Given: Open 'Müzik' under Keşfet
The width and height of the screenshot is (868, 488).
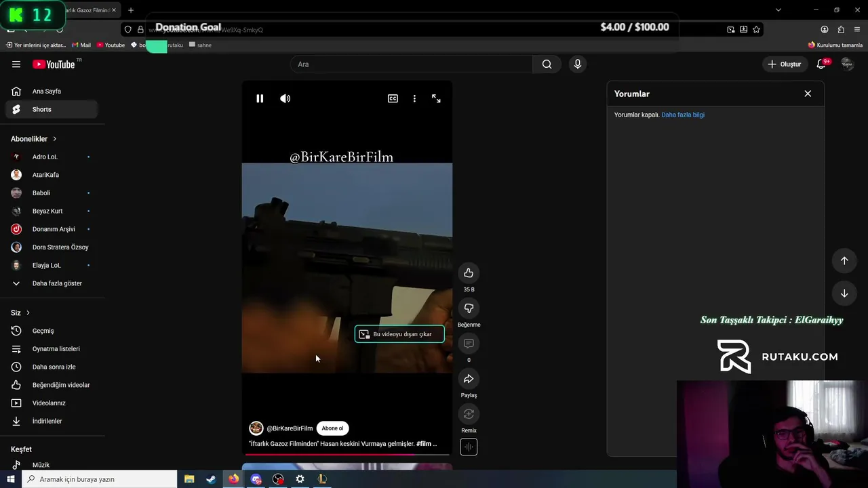Looking at the screenshot, I should pyautogui.click(x=52, y=465).
